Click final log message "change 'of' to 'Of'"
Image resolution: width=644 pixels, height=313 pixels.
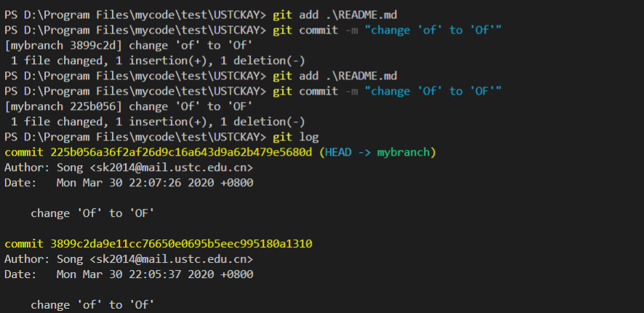(92, 305)
